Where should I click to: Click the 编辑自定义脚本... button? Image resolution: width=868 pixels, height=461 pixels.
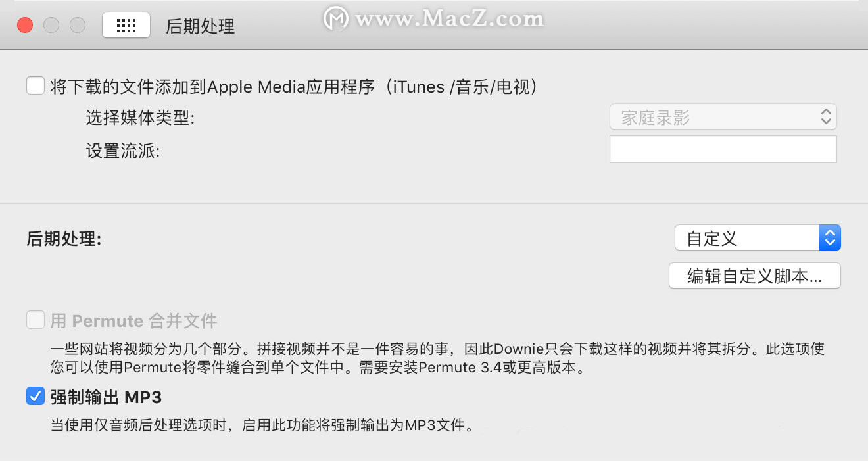(x=755, y=276)
